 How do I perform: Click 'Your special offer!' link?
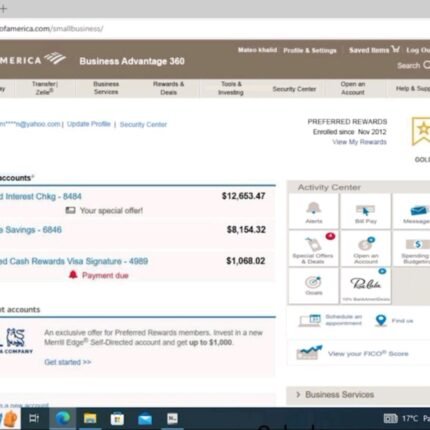pyautogui.click(x=111, y=211)
